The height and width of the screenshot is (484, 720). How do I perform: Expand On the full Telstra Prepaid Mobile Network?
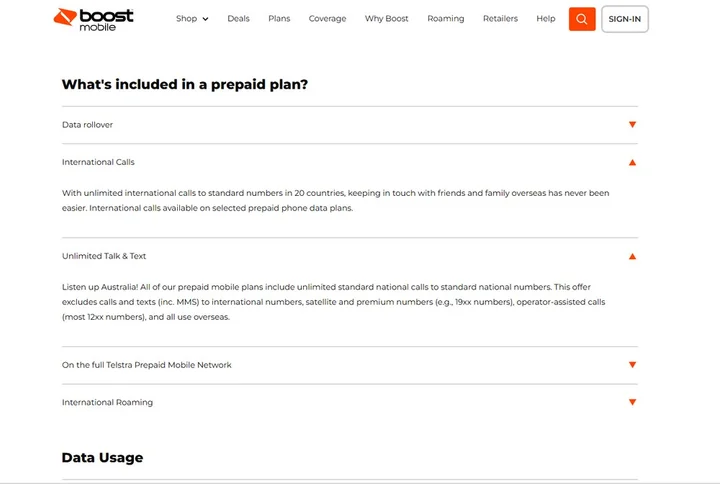147,365
